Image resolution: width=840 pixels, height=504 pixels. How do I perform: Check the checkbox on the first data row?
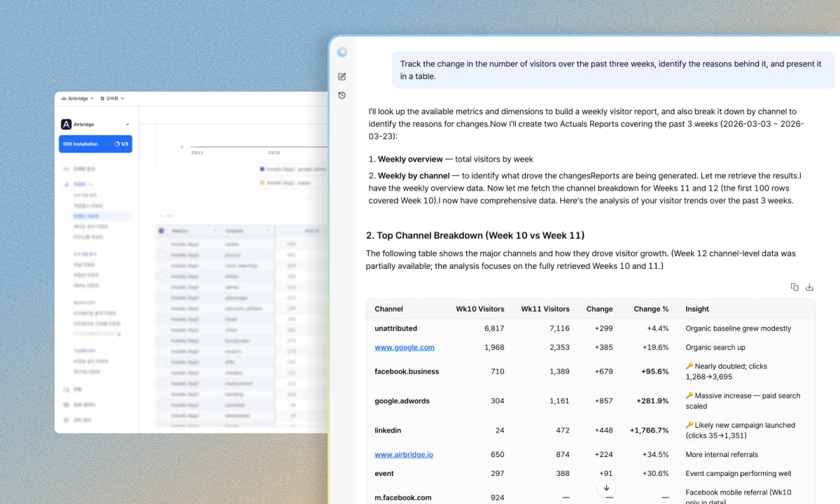pos(161,242)
